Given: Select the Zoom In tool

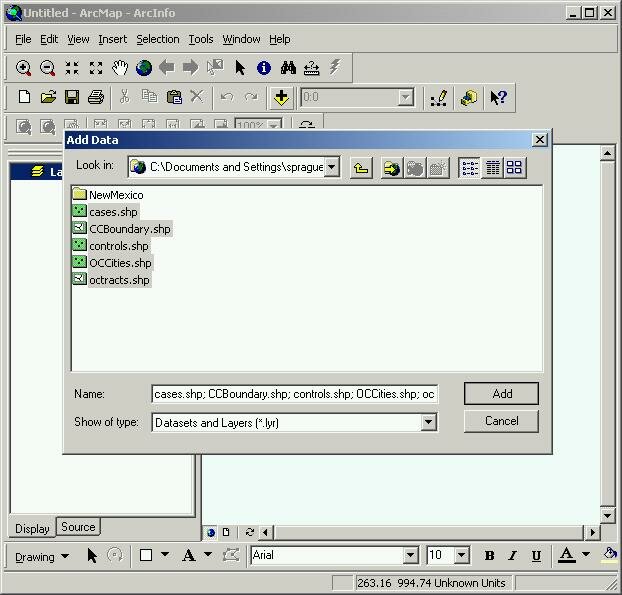Looking at the screenshot, I should (x=23, y=68).
